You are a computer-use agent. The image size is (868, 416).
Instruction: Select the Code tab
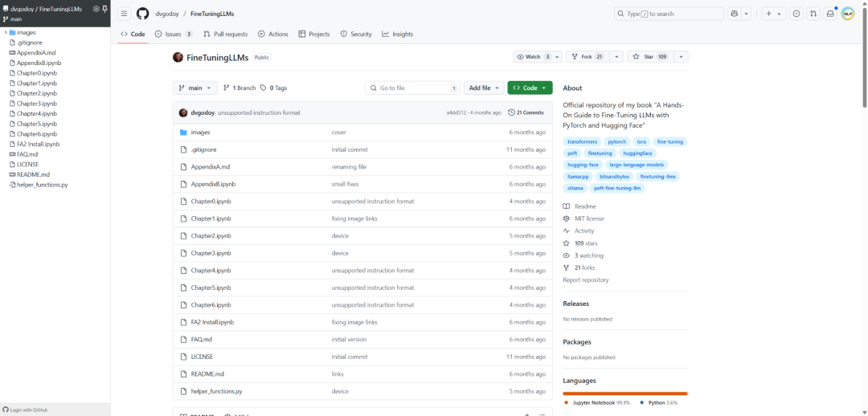click(133, 35)
